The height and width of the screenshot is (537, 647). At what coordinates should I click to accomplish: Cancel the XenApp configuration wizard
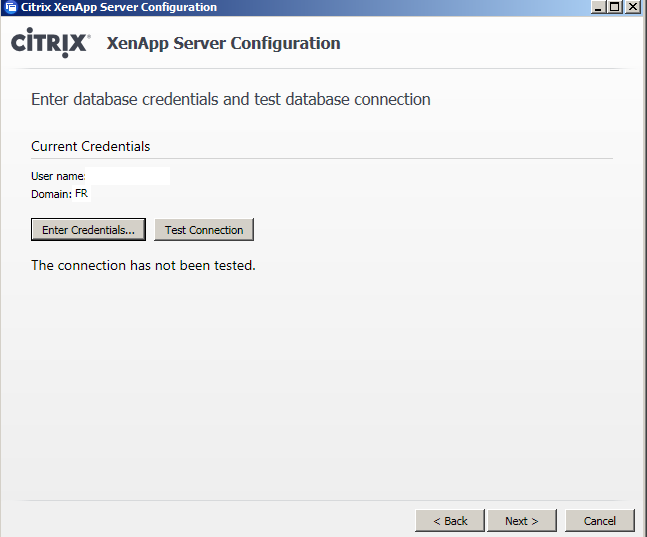click(x=600, y=520)
